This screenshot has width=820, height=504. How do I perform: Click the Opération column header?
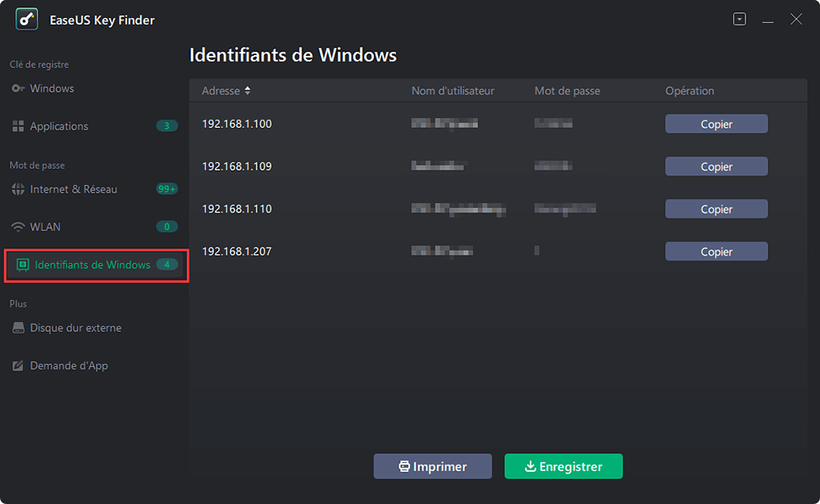pyautogui.click(x=690, y=90)
